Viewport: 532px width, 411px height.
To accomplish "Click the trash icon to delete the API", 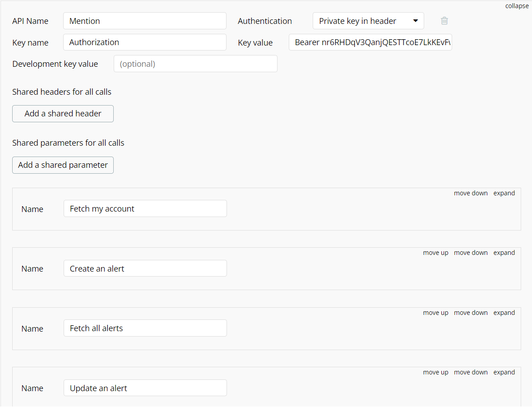I will tap(444, 21).
